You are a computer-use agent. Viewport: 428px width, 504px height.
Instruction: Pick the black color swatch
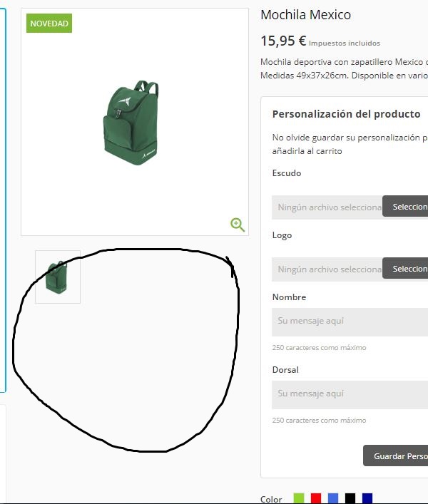pyautogui.click(x=350, y=498)
